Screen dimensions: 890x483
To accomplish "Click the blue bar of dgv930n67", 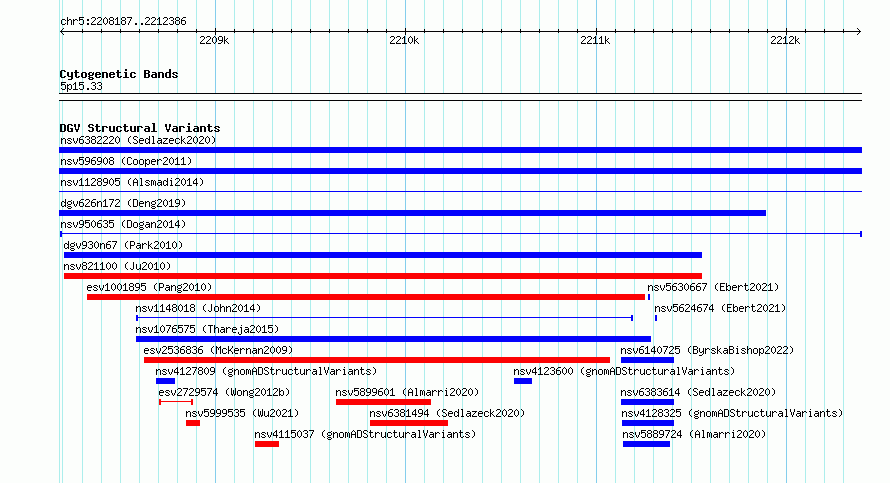I will click(383, 255).
